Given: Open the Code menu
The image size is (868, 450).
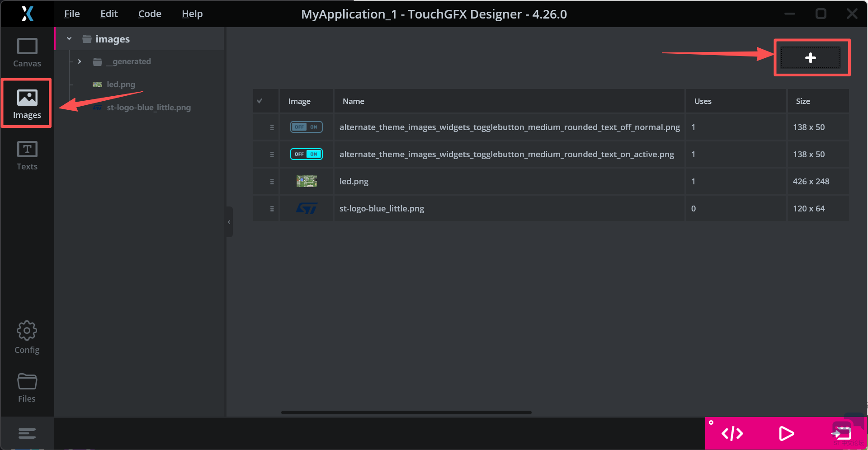Looking at the screenshot, I should (x=150, y=14).
